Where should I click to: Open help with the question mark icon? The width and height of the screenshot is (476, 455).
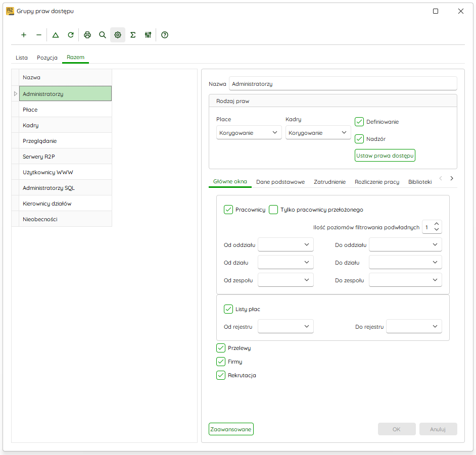[165, 35]
